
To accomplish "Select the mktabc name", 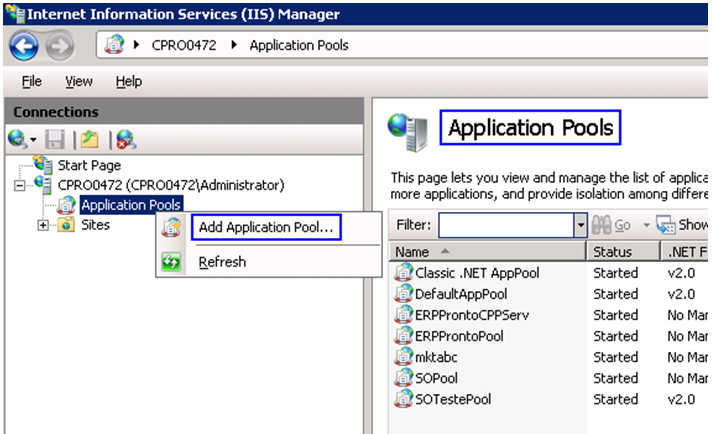I will [436, 357].
